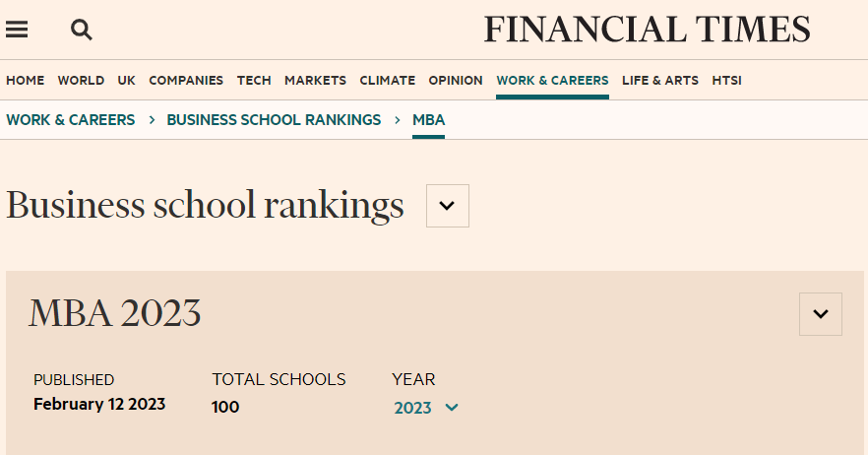Image resolution: width=868 pixels, height=455 pixels.
Task: Click Work & Careers breadcrumb link
Action: pos(71,120)
